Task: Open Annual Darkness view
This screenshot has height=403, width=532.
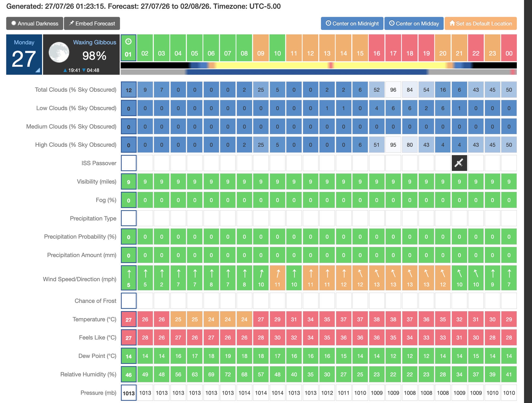Action: 35,23
